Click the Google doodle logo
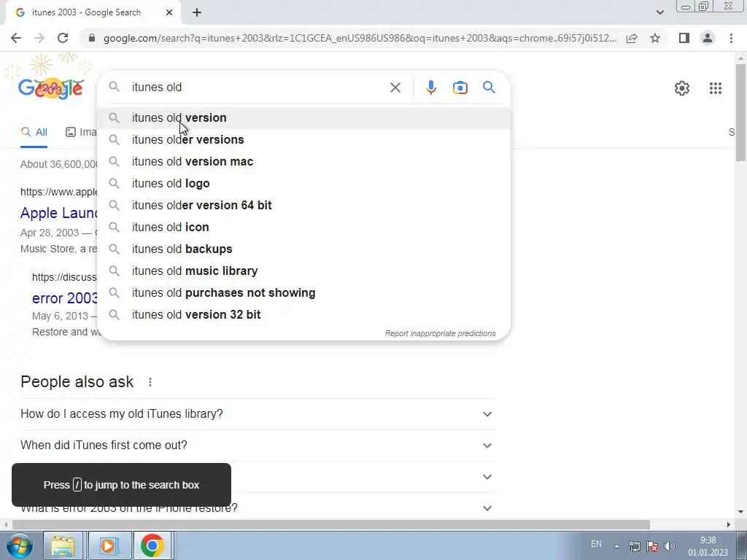The height and width of the screenshot is (560, 747). (x=50, y=88)
